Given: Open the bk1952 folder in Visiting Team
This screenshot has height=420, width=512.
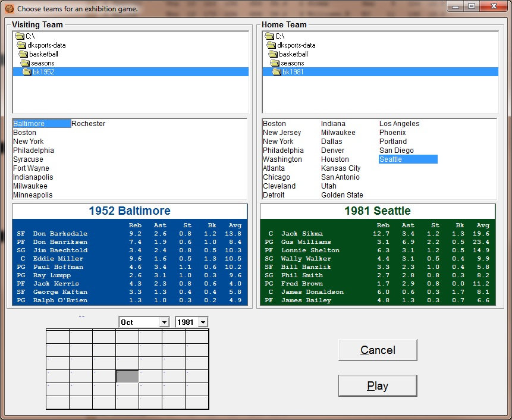Looking at the screenshot, I should tap(43, 72).
